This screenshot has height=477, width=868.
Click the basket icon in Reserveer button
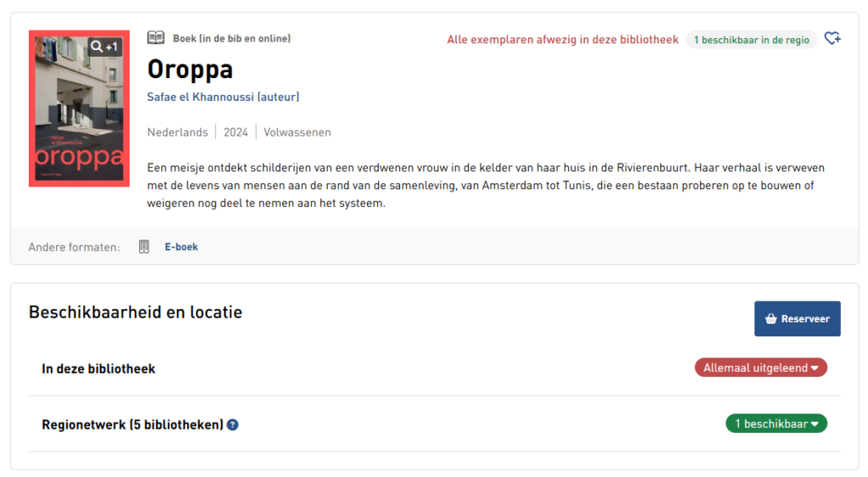771,319
